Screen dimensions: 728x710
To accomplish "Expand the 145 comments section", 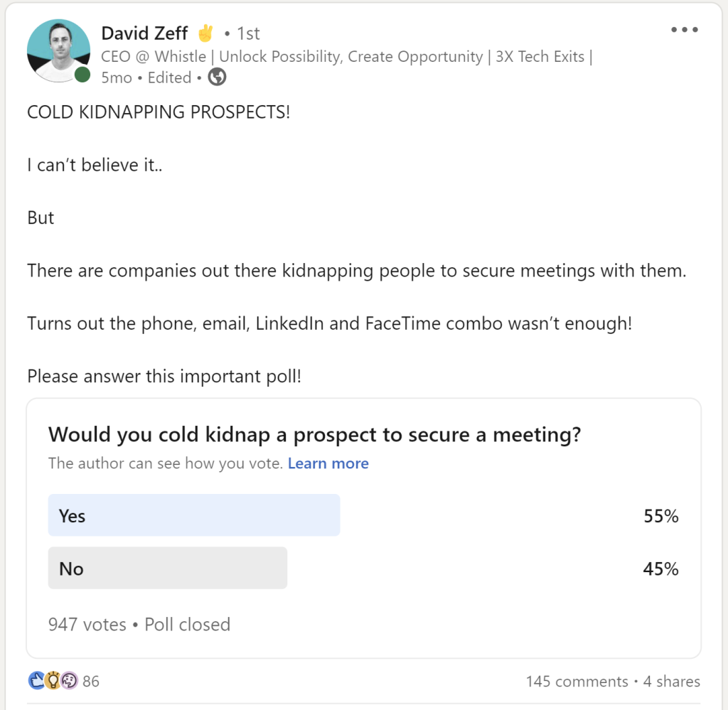I will coord(577,682).
